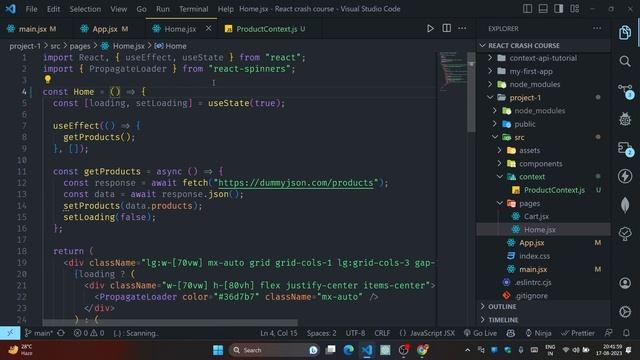Toggle Prettier formatter status
Image resolution: width=640 pixels, height=360 pixels.
(578, 333)
